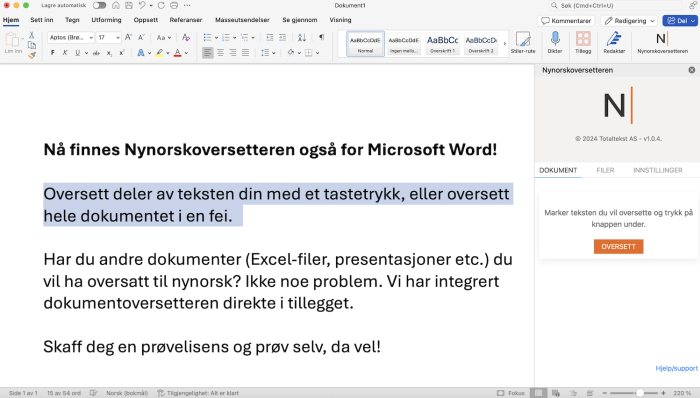
Task: Toggle underline with the U button
Action: point(78,53)
